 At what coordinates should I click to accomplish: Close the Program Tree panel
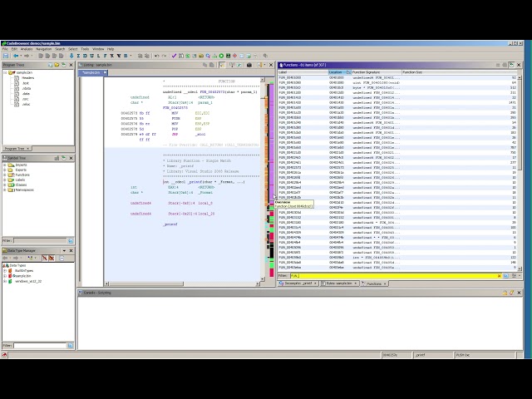[71, 65]
